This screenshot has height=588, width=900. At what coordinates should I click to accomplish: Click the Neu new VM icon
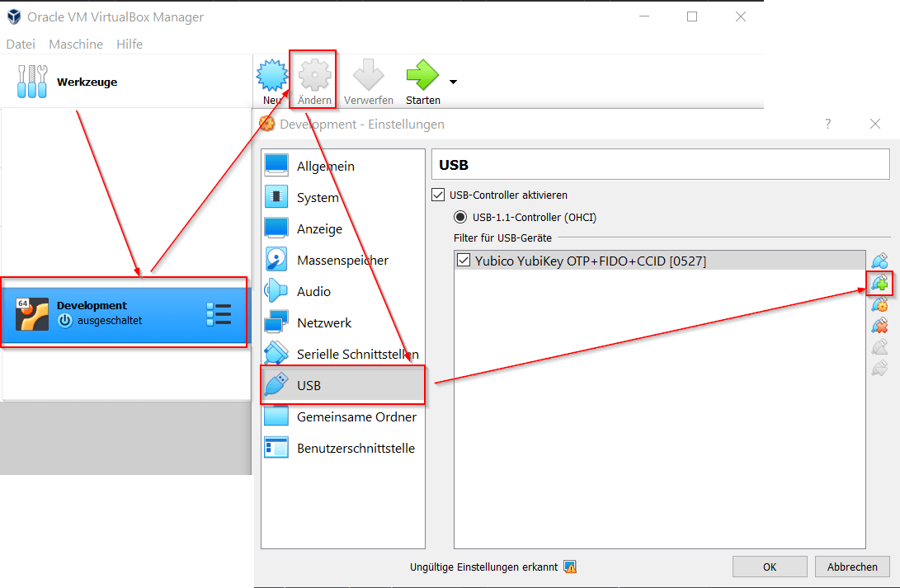[x=271, y=77]
